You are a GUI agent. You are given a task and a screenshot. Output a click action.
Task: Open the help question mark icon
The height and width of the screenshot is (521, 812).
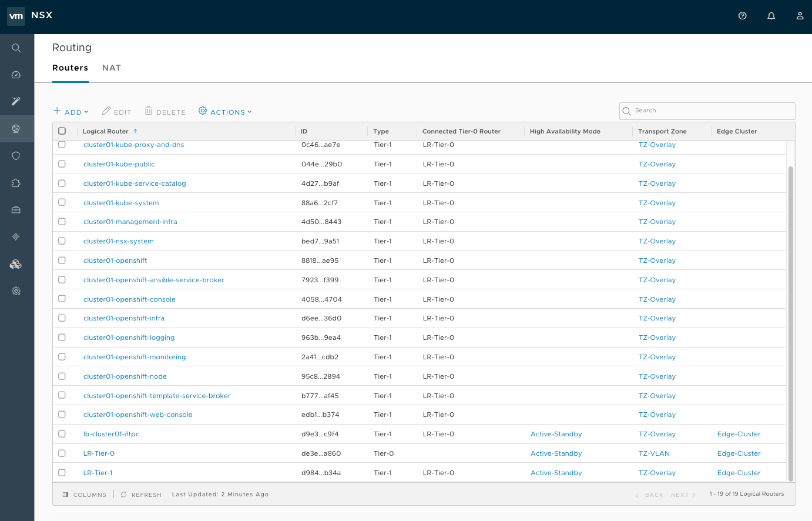(x=742, y=16)
